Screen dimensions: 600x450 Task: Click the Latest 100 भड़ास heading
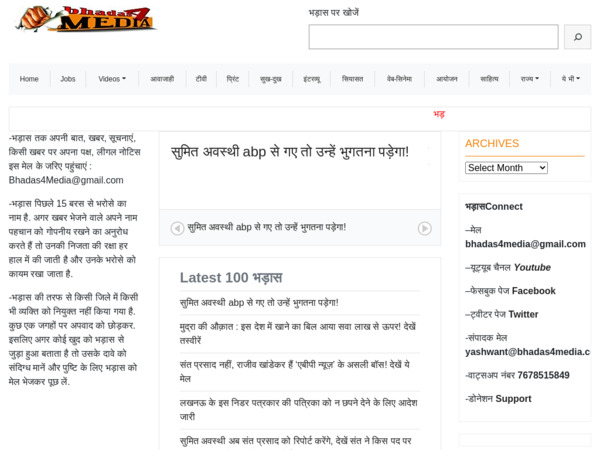tap(231, 277)
